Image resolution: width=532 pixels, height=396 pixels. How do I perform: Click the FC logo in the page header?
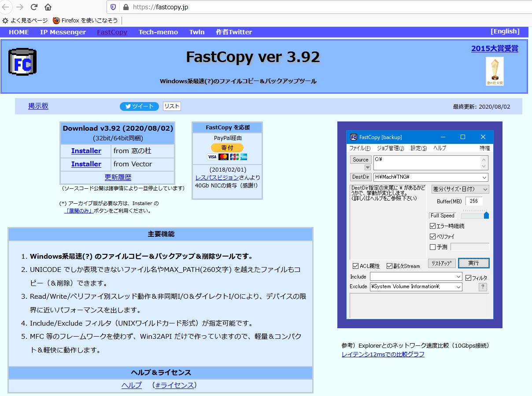22,62
